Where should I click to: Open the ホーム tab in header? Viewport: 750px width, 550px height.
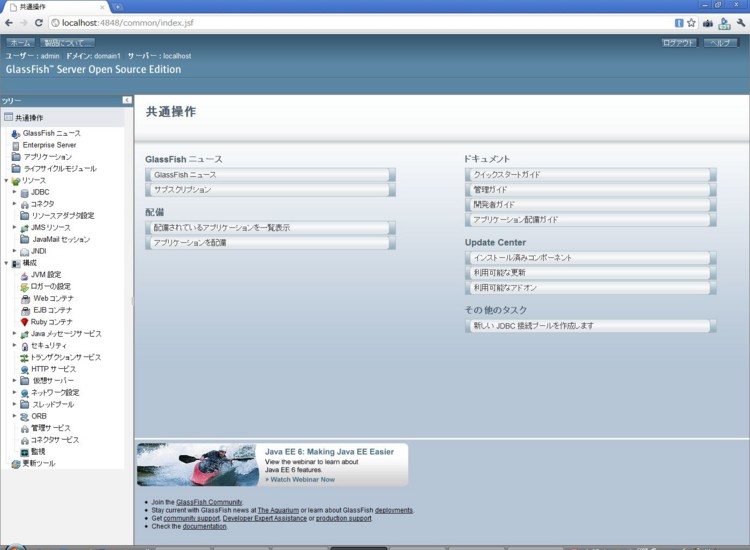tap(20, 43)
